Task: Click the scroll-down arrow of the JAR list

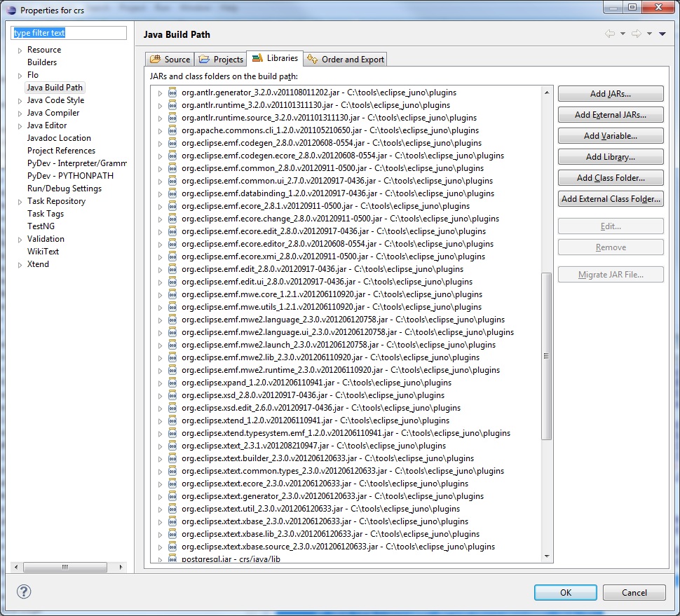Action: [546, 556]
